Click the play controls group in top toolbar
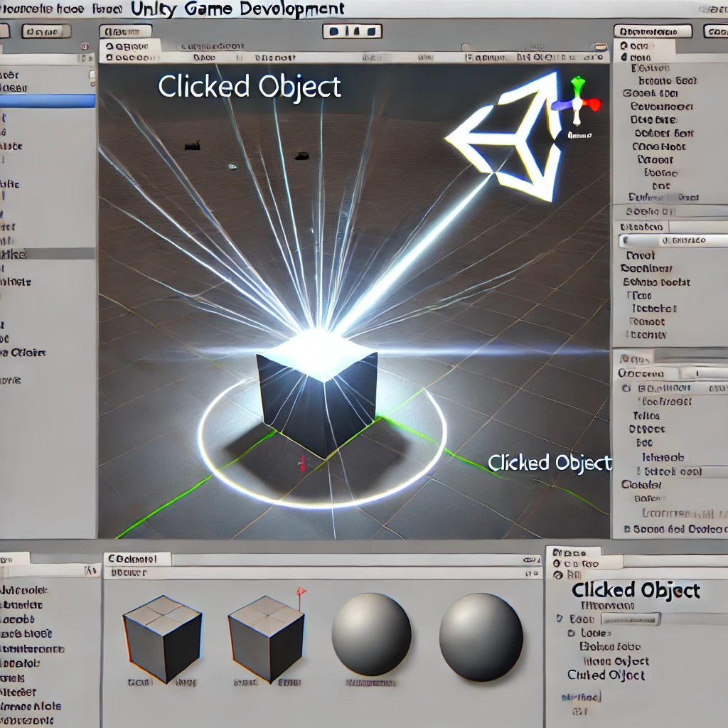The height and width of the screenshot is (728, 728). [x=352, y=31]
